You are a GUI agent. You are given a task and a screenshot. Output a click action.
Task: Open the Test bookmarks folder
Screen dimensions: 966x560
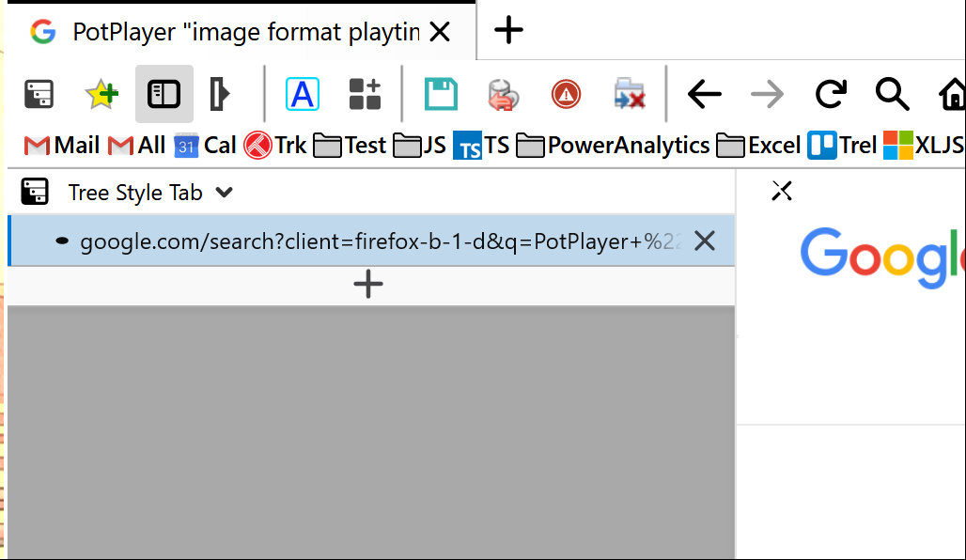pyautogui.click(x=350, y=146)
